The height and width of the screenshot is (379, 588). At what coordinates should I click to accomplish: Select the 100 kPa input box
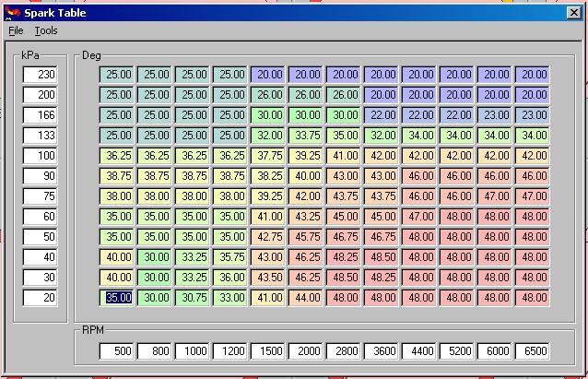pos(41,156)
